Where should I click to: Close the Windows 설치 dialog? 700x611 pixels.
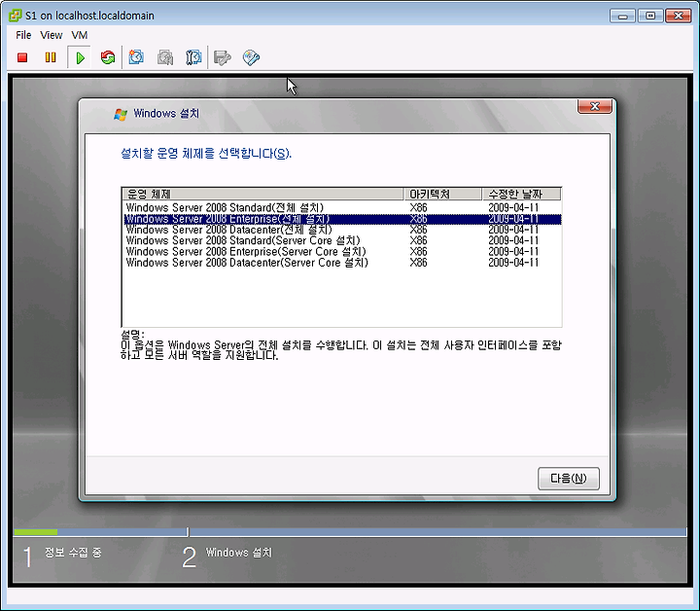pyautogui.click(x=595, y=106)
